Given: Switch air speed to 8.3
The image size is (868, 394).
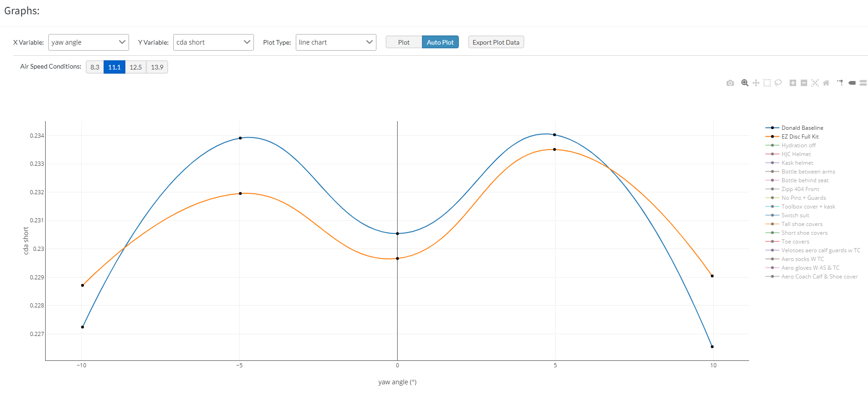Looking at the screenshot, I should pyautogui.click(x=95, y=67).
